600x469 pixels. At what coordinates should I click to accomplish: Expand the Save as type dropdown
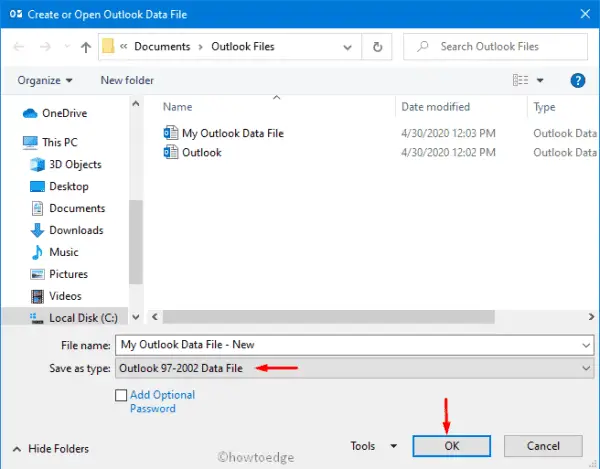pos(585,368)
